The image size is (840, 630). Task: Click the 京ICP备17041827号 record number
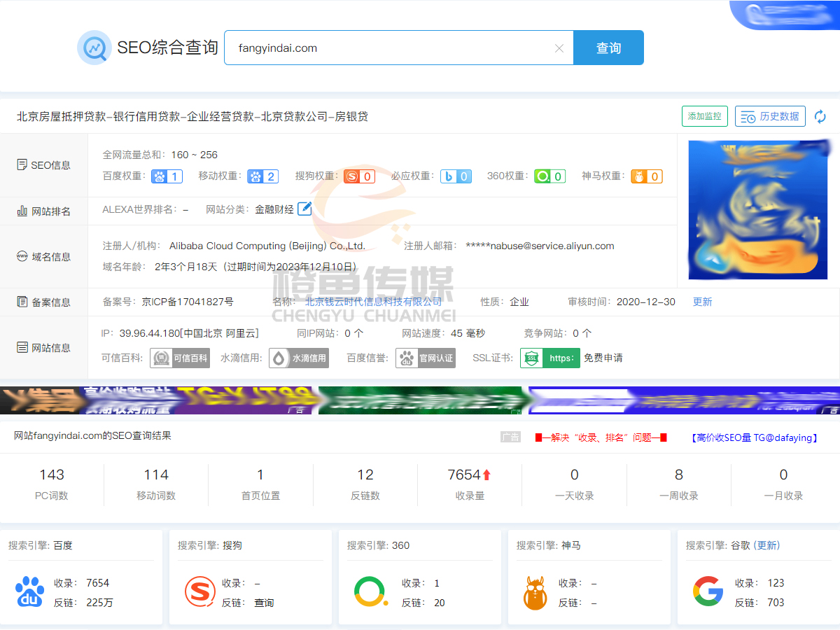pos(188,302)
